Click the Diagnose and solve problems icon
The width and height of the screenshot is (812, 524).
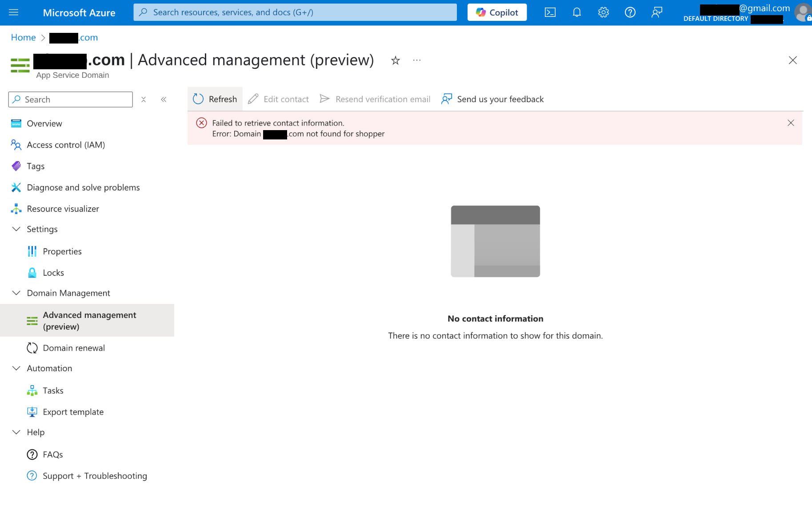click(16, 187)
